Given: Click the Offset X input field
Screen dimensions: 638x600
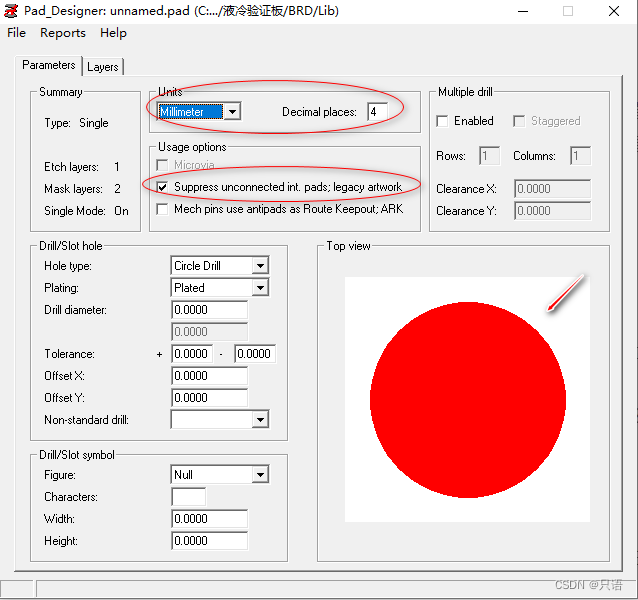Looking at the screenshot, I should coord(209,376).
